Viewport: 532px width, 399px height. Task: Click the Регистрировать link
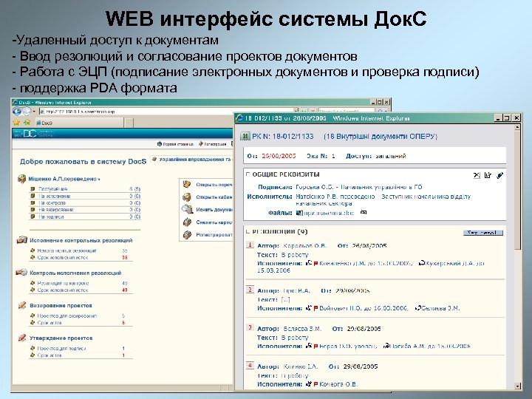click(x=214, y=235)
